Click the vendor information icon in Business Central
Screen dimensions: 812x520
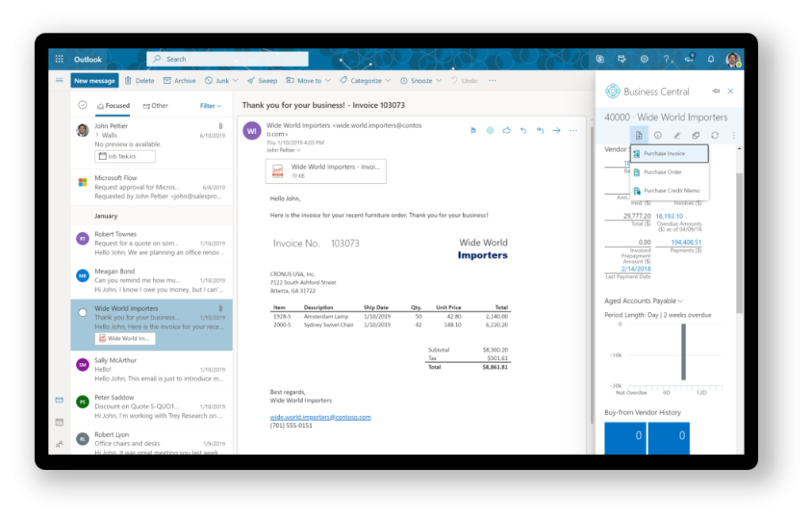[657, 136]
